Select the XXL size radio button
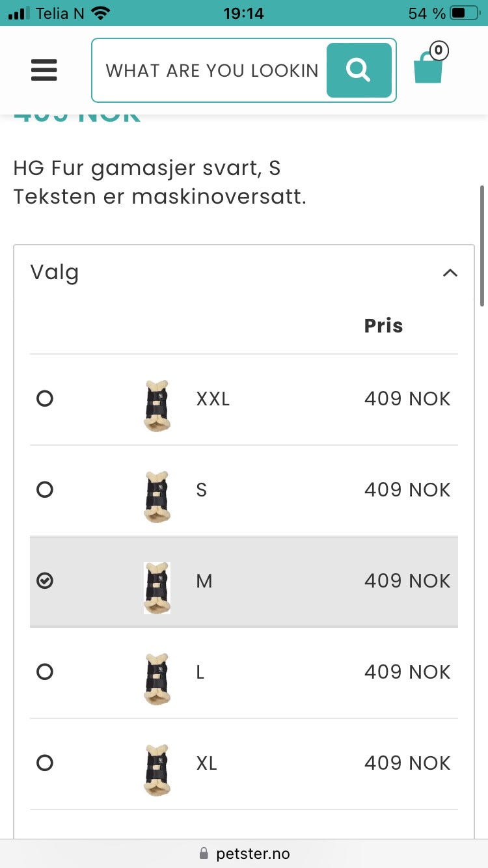 [x=45, y=398]
